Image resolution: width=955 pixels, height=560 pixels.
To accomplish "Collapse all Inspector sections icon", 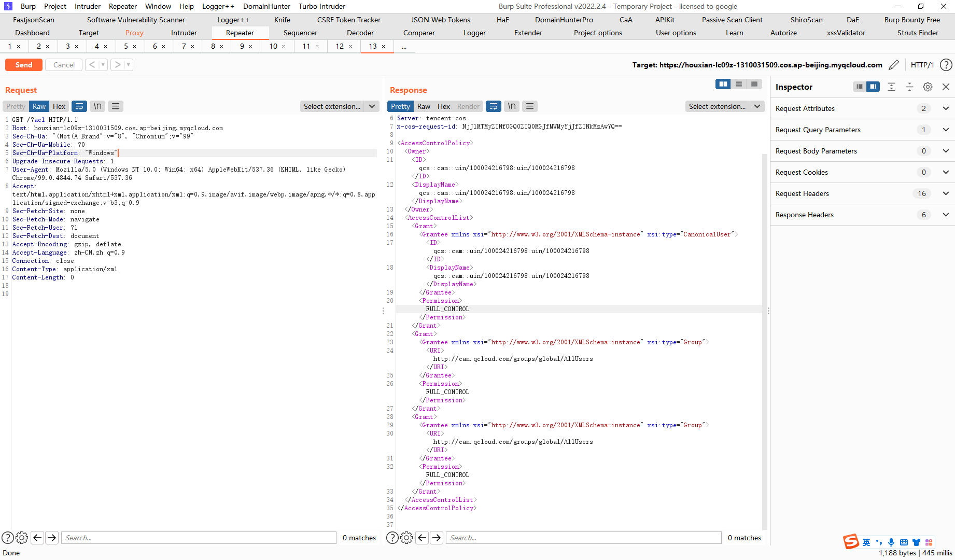I will [909, 87].
